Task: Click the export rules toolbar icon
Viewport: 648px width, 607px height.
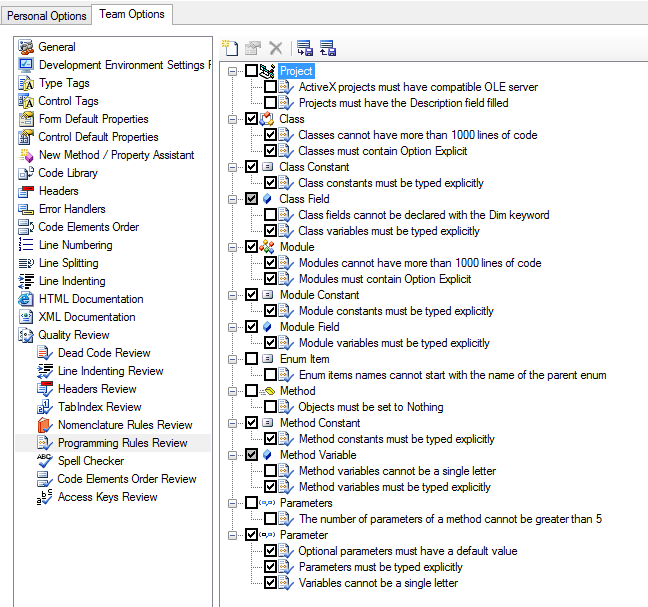Action: tap(328, 48)
